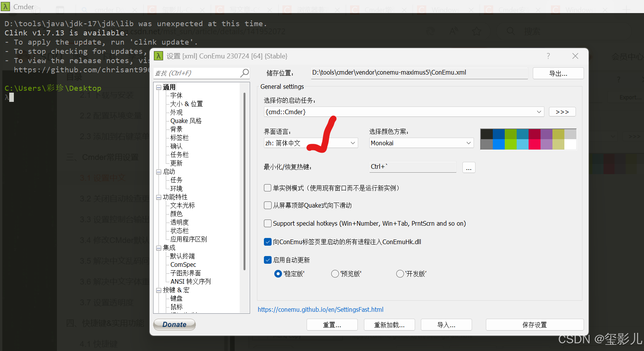Select the '开发版' radio button
Image resolution: width=644 pixels, height=351 pixels.
click(x=400, y=274)
